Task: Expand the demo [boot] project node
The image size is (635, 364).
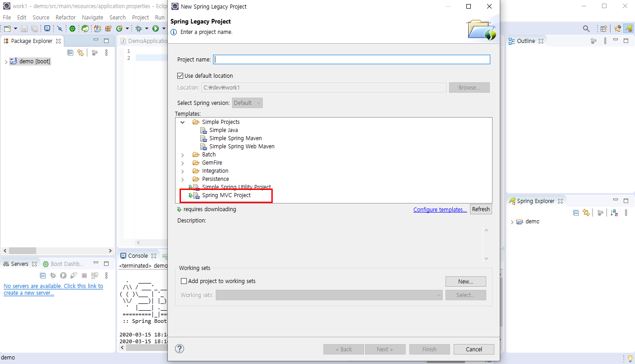Action: (x=5, y=61)
